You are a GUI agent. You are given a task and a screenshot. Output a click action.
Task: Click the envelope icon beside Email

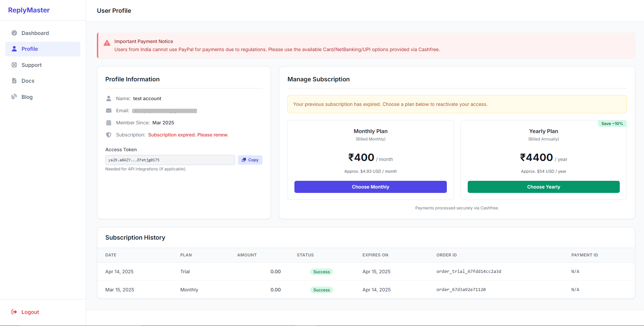(x=109, y=111)
